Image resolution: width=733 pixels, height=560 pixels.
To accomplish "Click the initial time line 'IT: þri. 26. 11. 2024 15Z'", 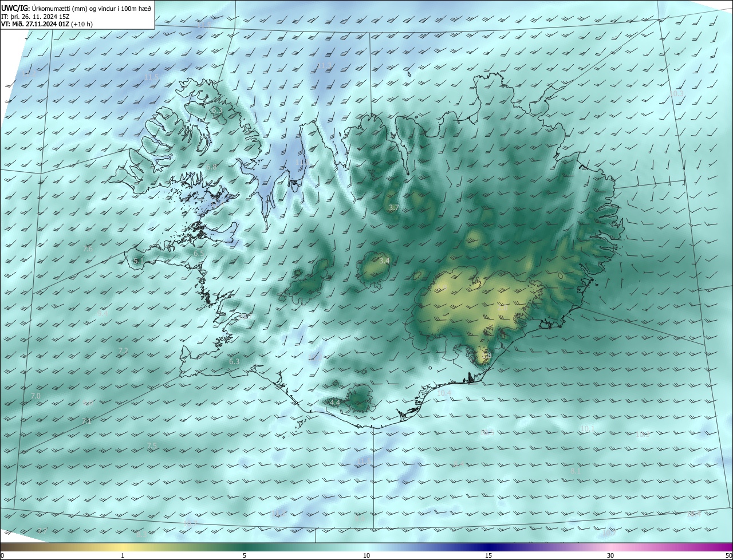I will coord(36,17).
